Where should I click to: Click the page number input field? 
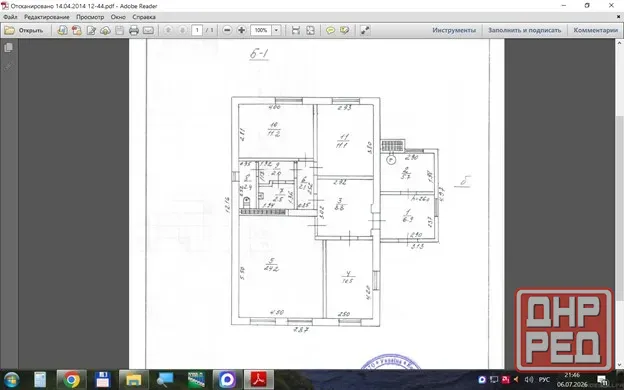click(x=197, y=30)
